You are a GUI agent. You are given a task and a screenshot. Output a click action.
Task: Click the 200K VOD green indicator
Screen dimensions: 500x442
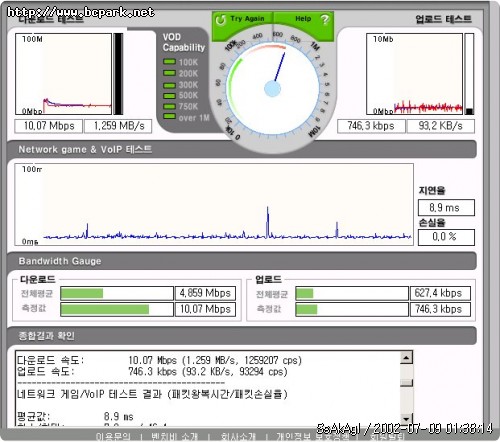coord(169,73)
